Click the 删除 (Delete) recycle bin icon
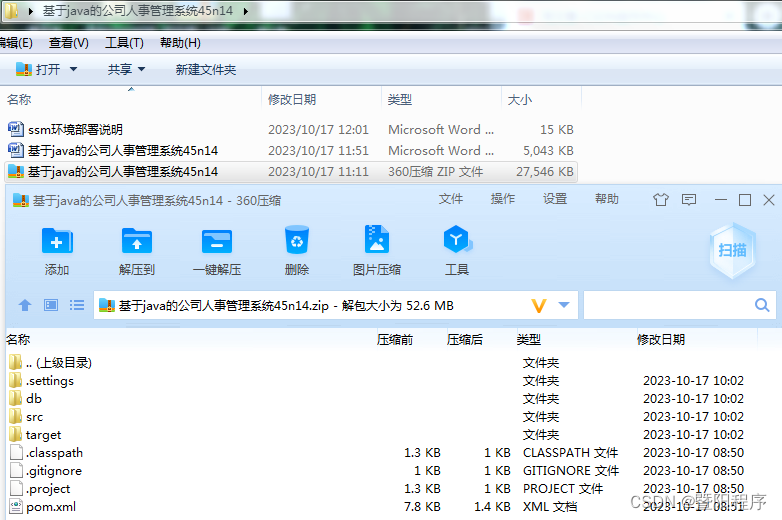This screenshot has width=782, height=520. click(297, 240)
